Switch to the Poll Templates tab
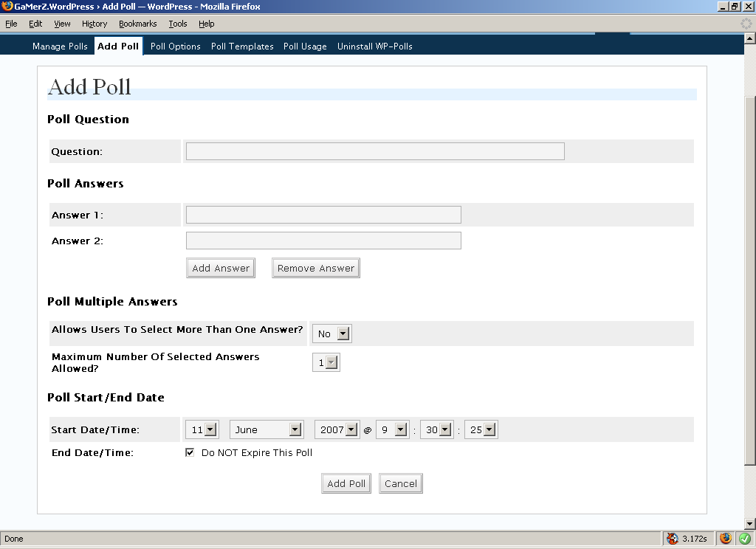The image size is (756, 549). [242, 46]
